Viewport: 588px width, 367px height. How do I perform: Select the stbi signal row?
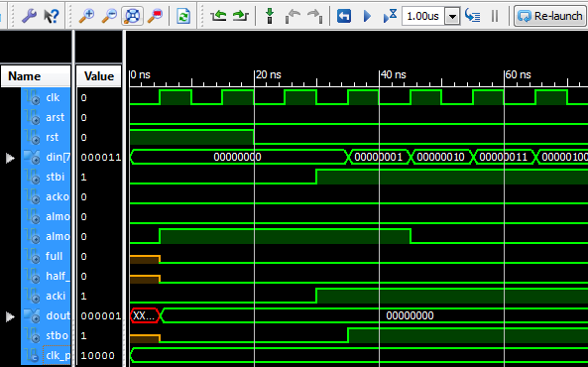pyautogui.click(x=46, y=177)
